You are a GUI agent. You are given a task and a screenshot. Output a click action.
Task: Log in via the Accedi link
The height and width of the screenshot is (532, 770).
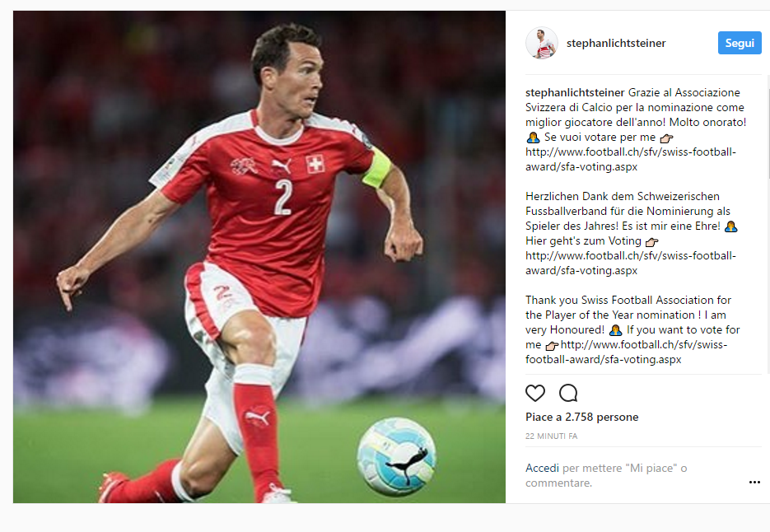542,468
